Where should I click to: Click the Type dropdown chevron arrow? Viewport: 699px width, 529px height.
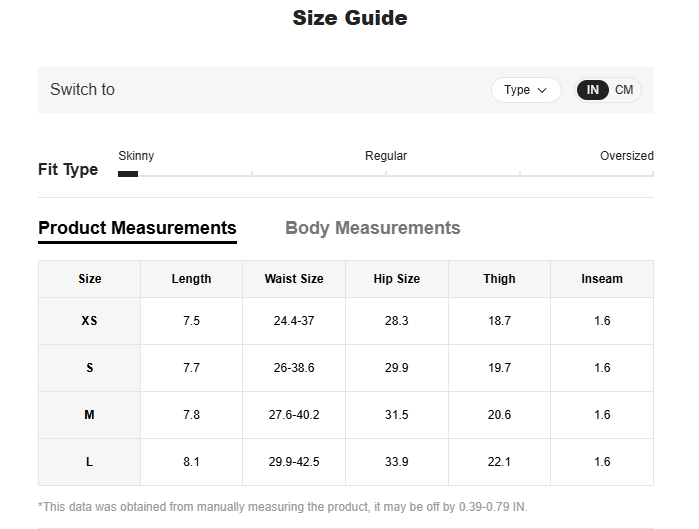pos(543,90)
